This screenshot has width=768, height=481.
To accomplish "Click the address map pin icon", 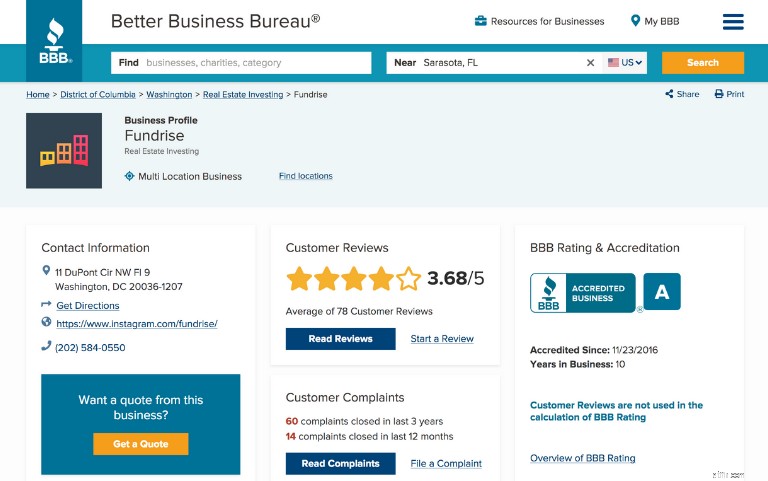I will click(x=46, y=270).
